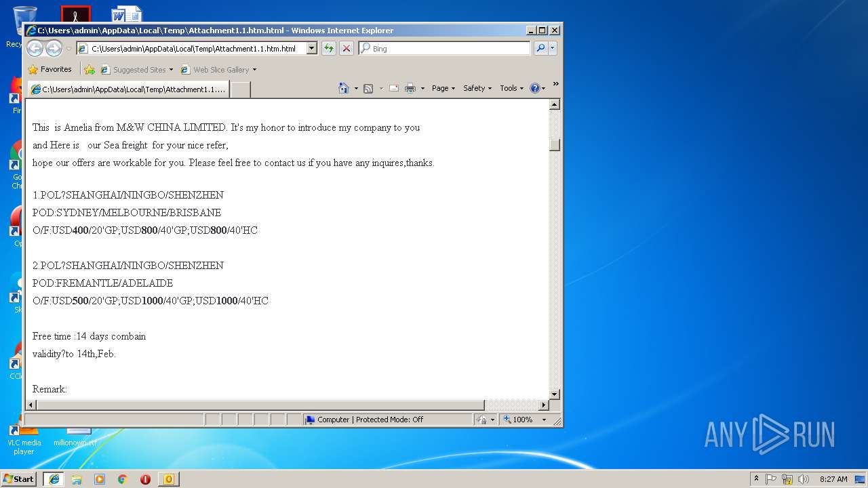Go back with the Back arrow button
868x488 pixels.
(35, 48)
